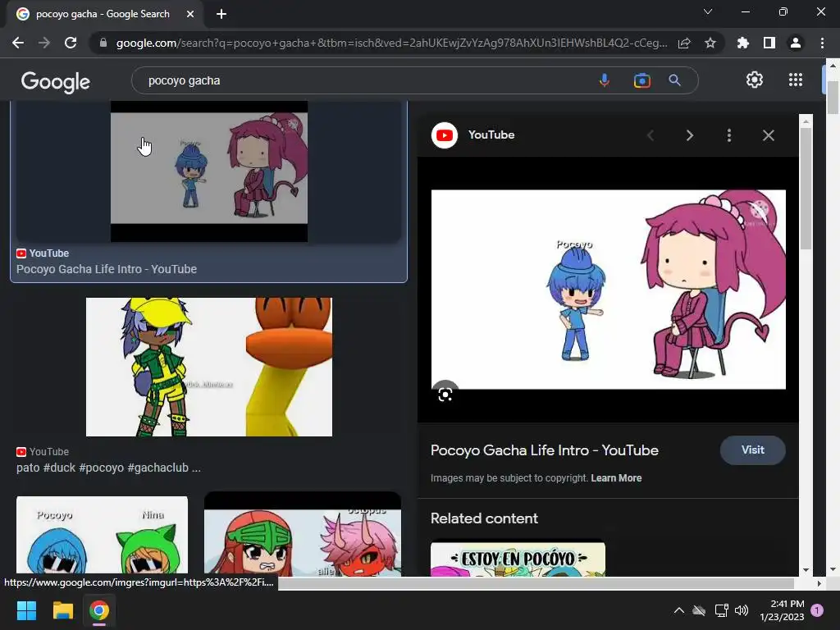Image resolution: width=840 pixels, height=630 pixels.
Task: Open Chrome three-dot menu
Action: (822, 43)
